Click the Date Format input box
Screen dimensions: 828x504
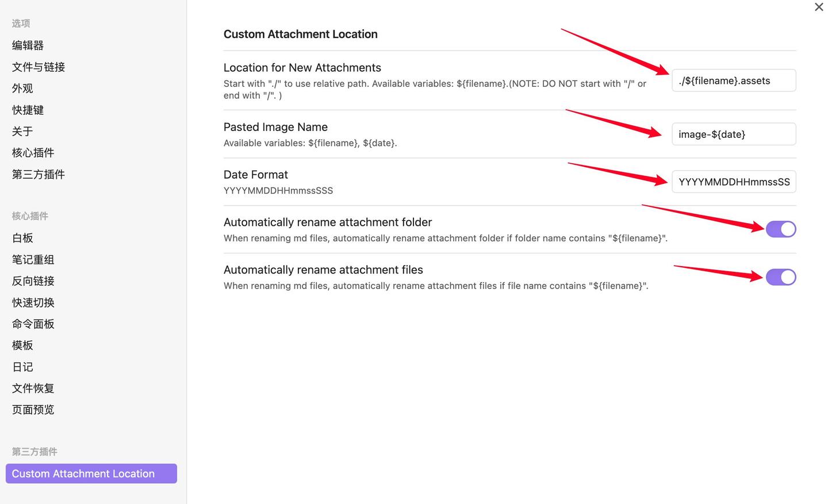point(733,182)
